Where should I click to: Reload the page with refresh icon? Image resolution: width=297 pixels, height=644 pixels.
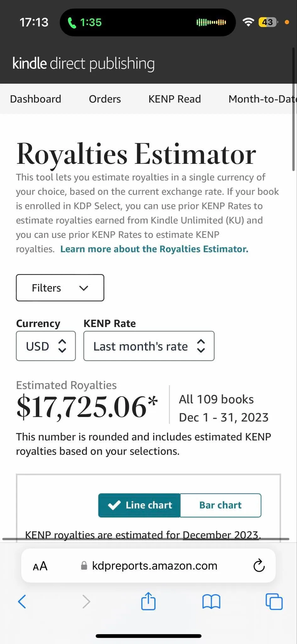click(259, 566)
